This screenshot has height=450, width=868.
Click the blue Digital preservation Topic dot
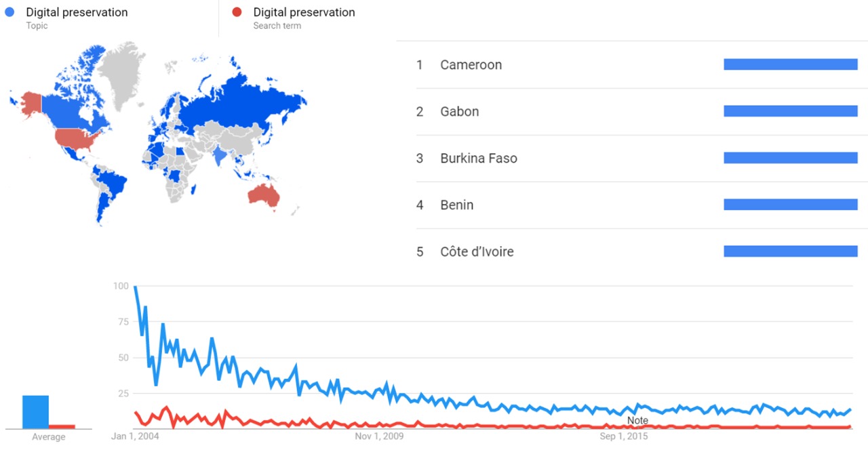click(x=9, y=12)
